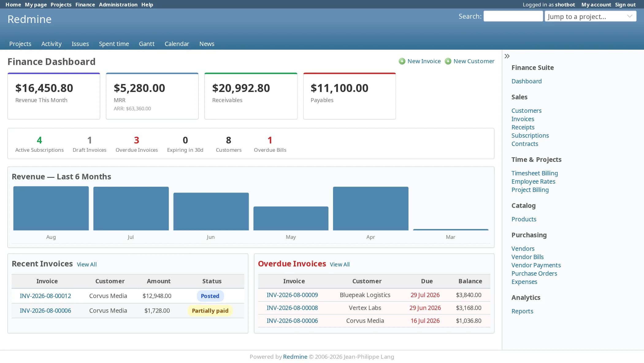The image size is (644, 363).
Task: Click the New Customer link
Action: point(474,61)
